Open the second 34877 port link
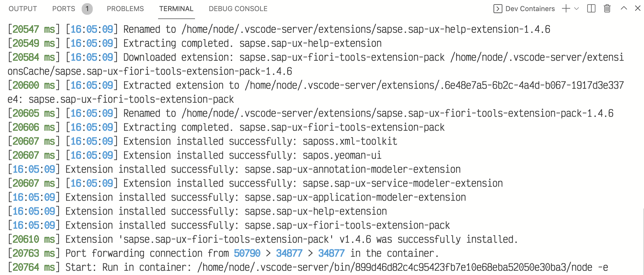The width and height of the screenshot is (644, 275). pyautogui.click(x=331, y=253)
